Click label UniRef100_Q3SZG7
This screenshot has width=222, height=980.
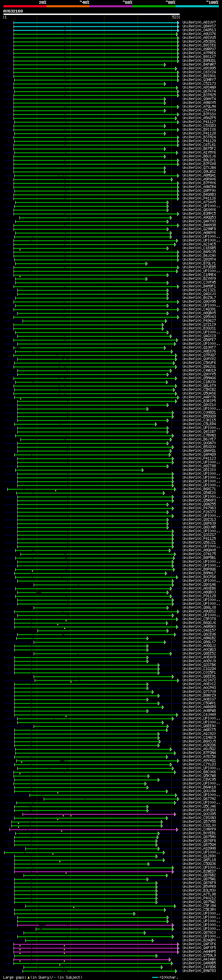199,535
